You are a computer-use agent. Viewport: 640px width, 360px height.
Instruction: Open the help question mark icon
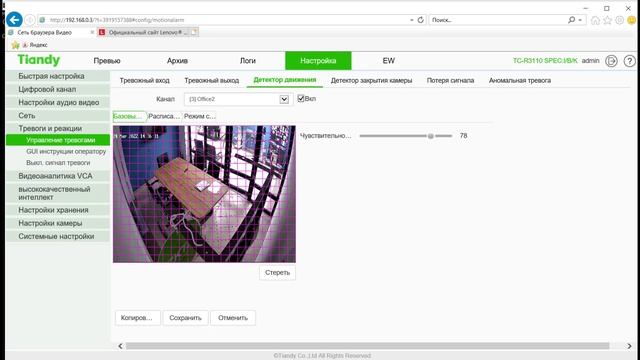click(x=629, y=61)
